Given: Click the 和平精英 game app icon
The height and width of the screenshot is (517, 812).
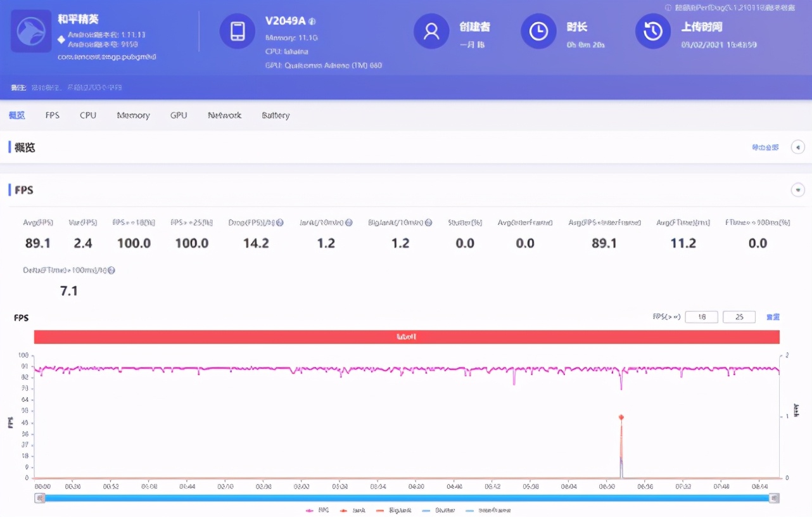Looking at the screenshot, I should [30, 30].
